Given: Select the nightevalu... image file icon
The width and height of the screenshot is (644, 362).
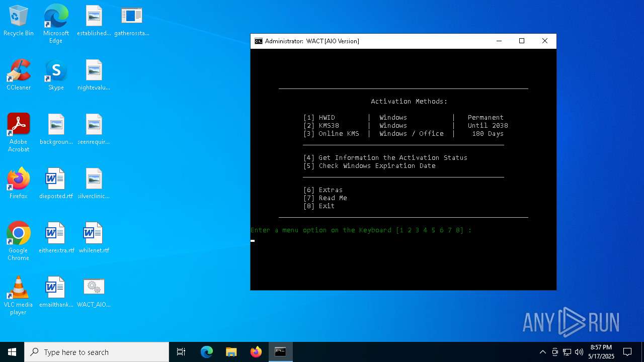Looking at the screenshot, I should click(94, 75).
